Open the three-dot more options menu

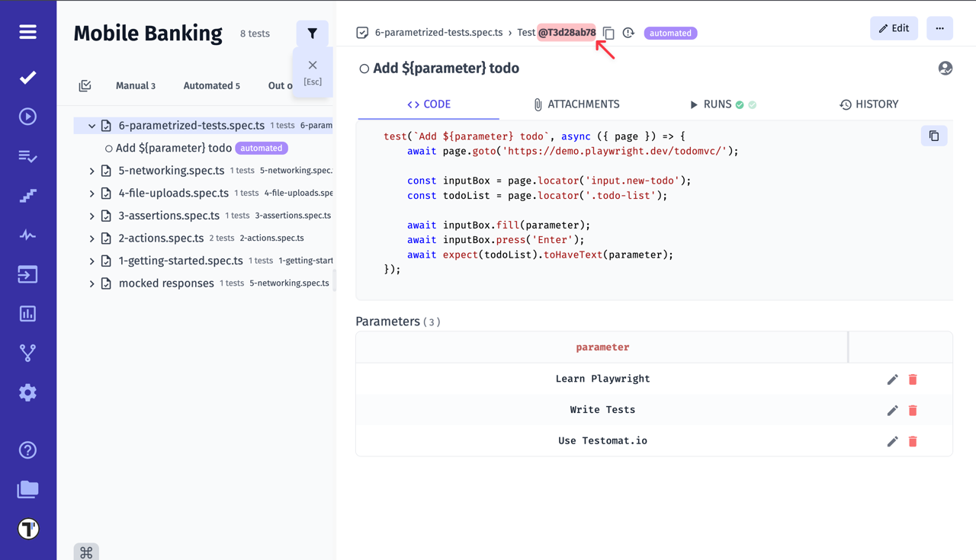pyautogui.click(x=939, y=27)
